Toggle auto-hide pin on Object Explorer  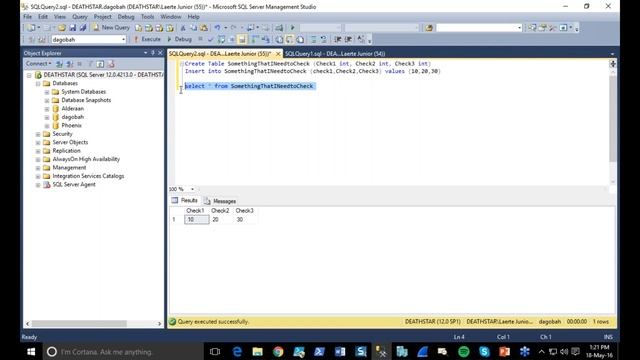153,53
